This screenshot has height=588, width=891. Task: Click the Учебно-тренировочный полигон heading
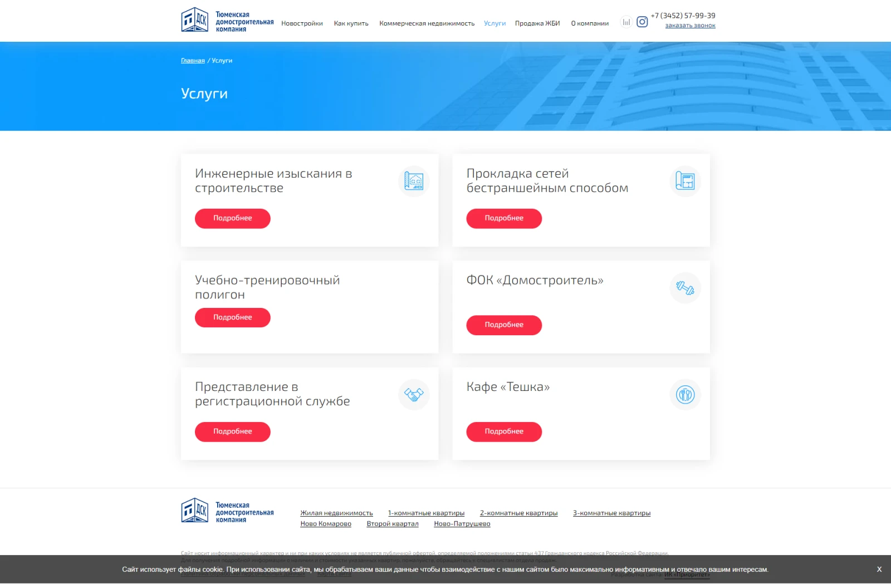pos(267,287)
